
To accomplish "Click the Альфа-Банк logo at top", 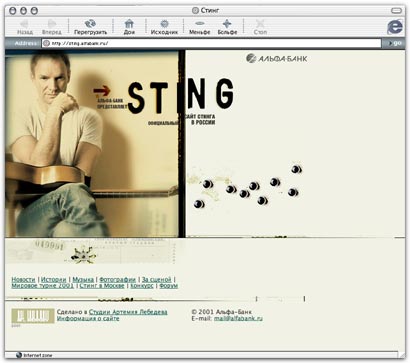I will click(x=276, y=58).
